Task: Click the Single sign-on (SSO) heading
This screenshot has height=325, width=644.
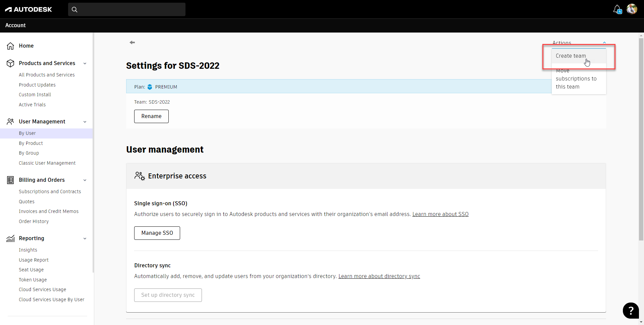Action: pos(161,204)
